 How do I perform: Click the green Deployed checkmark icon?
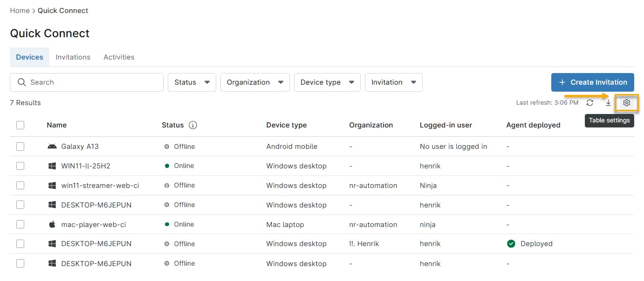pyautogui.click(x=511, y=244)
